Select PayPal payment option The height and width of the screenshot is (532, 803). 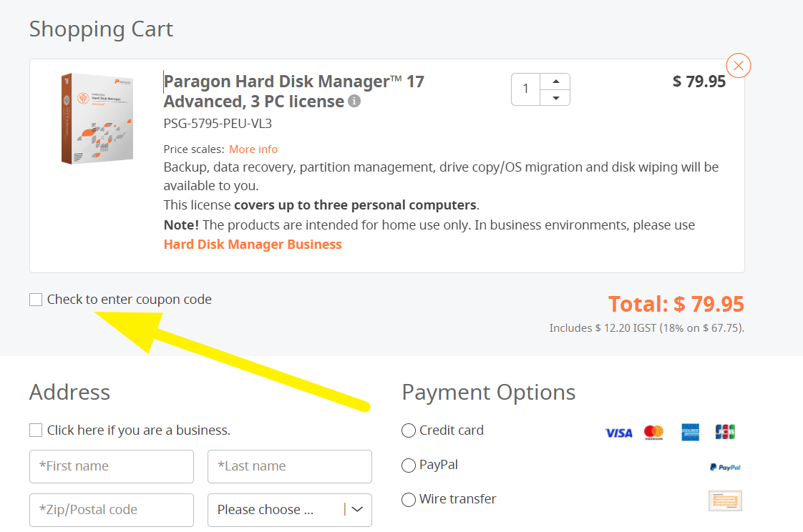(408, 465)
